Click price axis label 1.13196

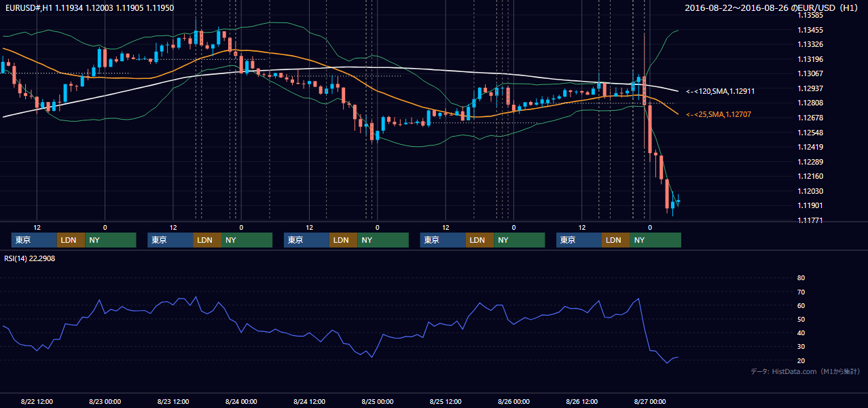[810, 59]
